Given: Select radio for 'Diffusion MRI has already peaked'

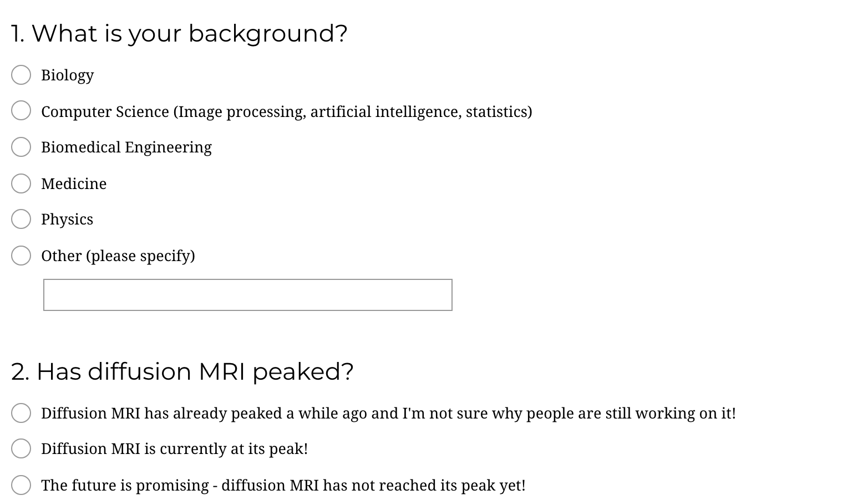Looking at the screenshot, I should coord(21,413).
